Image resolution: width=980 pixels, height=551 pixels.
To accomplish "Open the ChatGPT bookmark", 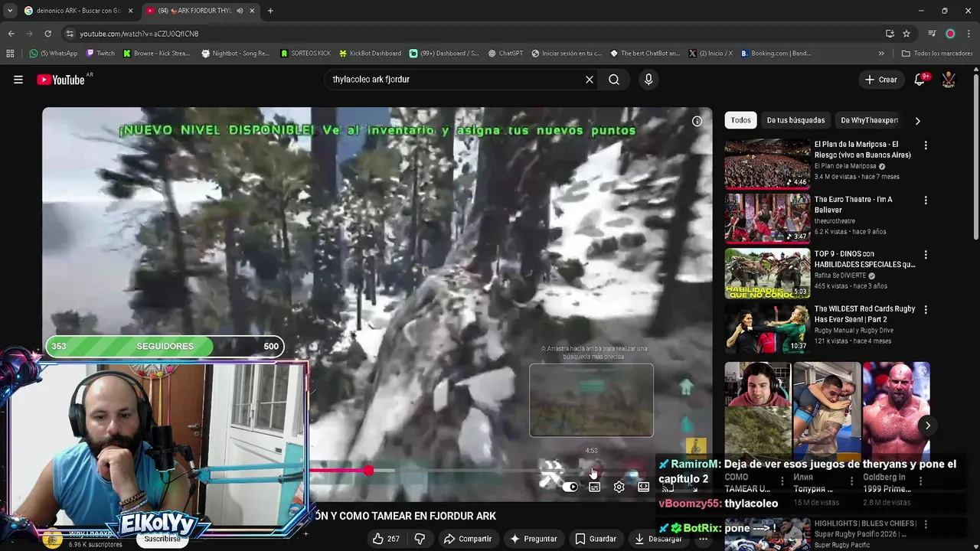I will tap(505, 54).
